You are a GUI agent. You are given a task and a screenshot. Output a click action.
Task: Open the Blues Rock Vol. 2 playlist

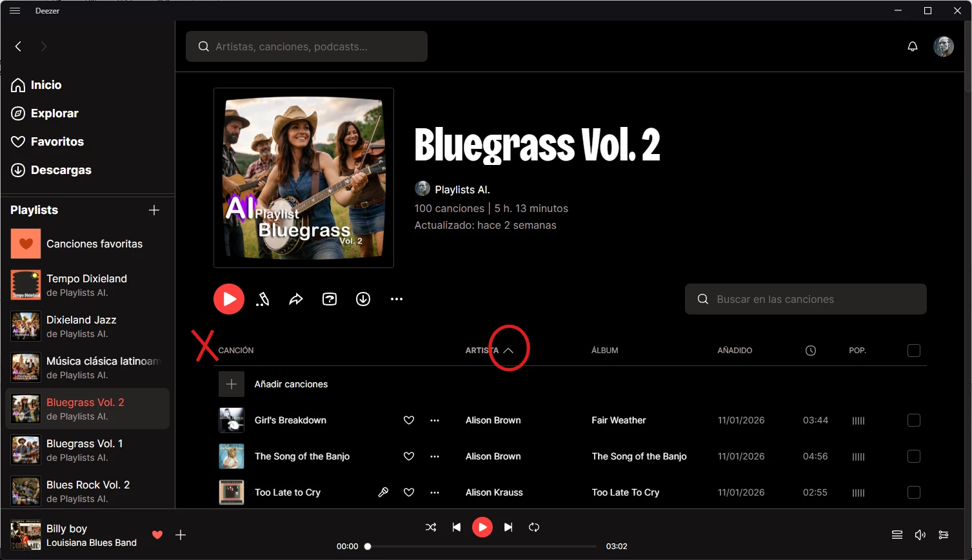[x=87, y=491]
